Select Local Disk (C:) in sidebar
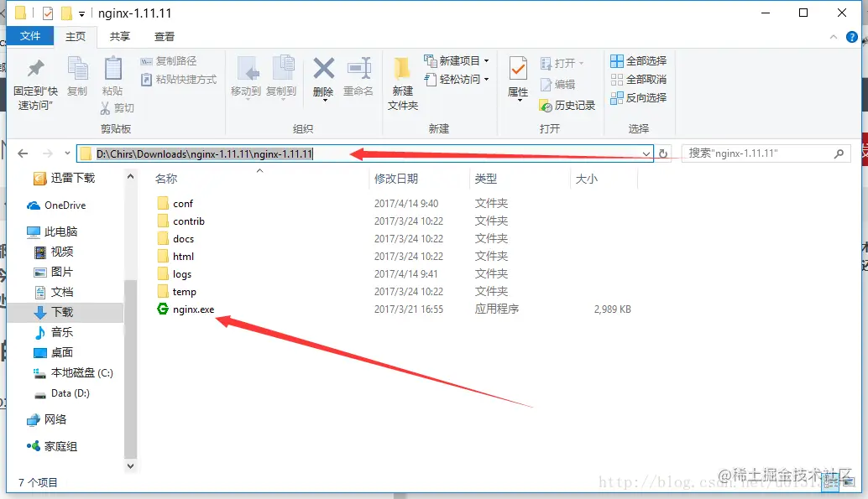Image resolution: width=868 pixels, height=499 pixels. (73, 373)
